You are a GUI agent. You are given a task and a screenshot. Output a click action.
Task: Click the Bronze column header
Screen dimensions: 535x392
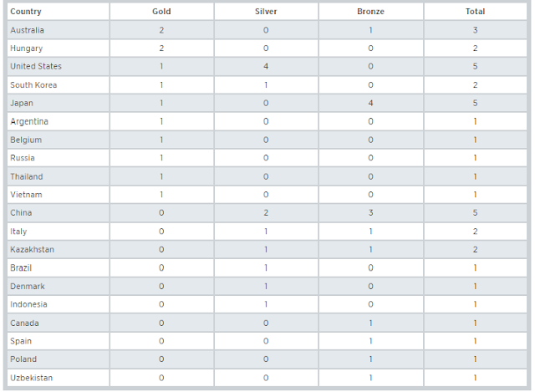[370, 12]
